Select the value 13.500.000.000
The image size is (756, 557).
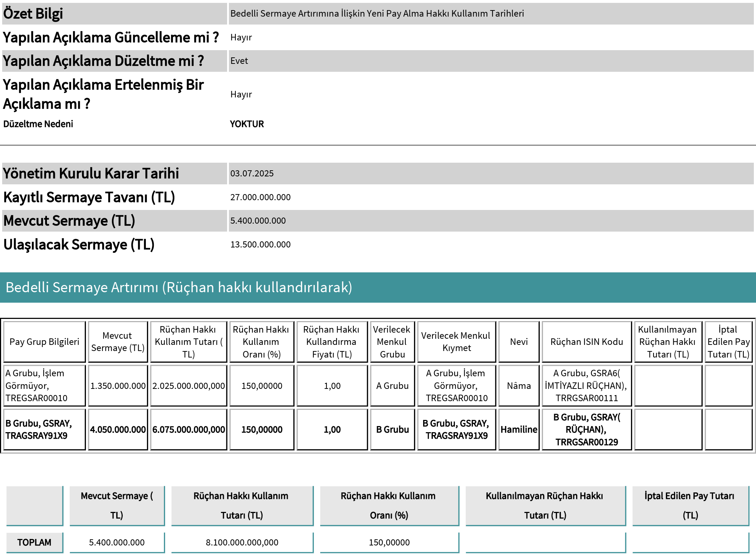click(x=260, y=245)
